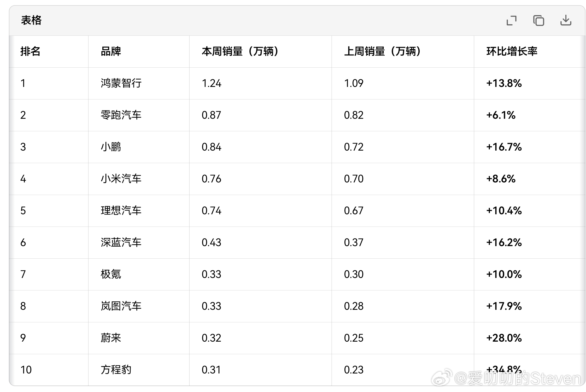The width and height of the screenshot is (586, 392).
Task: Click the 0.37 last week value
Action: tap(354, 242)
